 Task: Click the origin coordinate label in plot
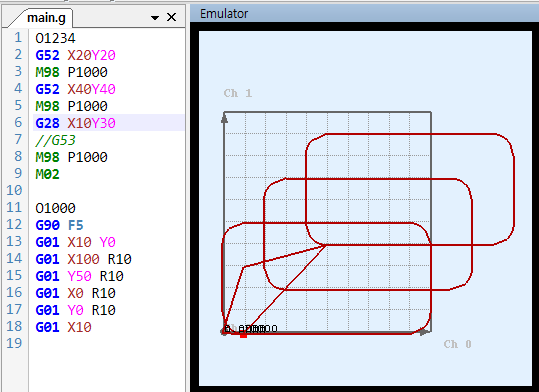pos(251,329)
